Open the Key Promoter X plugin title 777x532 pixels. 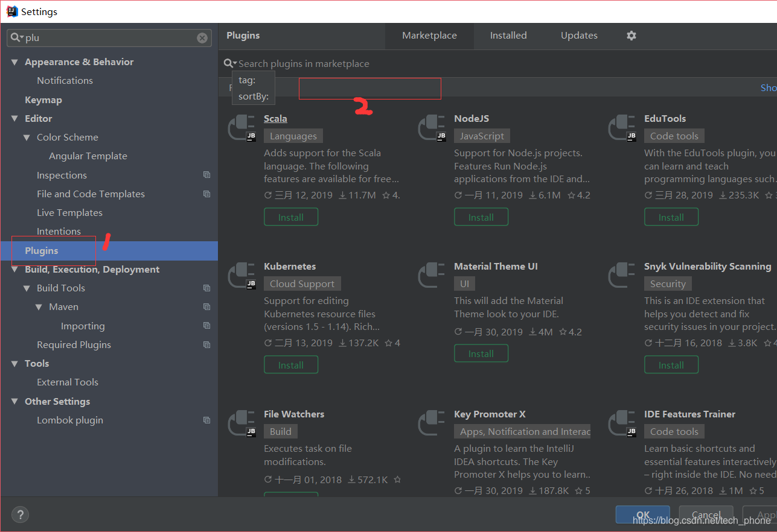(490, 414)
